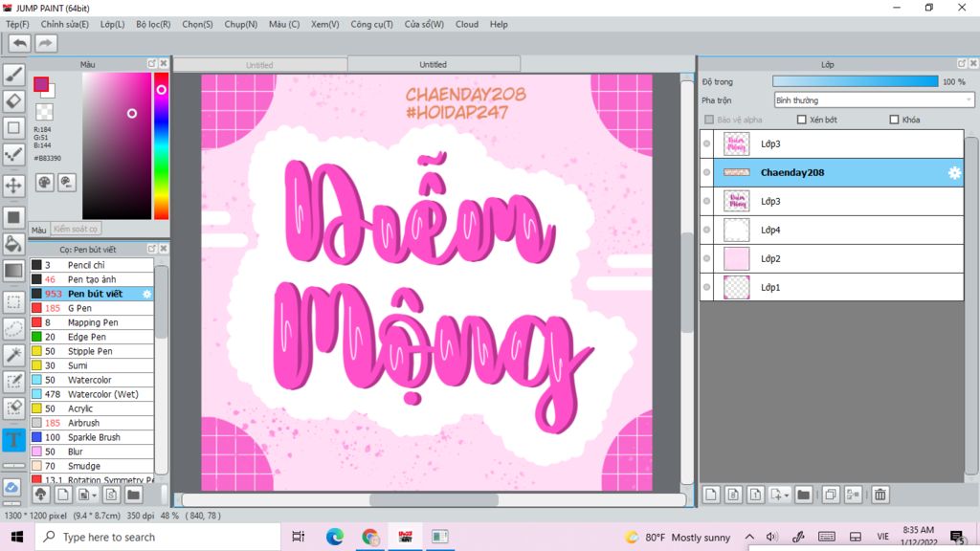
Task: Open the brush folder icon in brush panel
Action: tap(133, 495)
